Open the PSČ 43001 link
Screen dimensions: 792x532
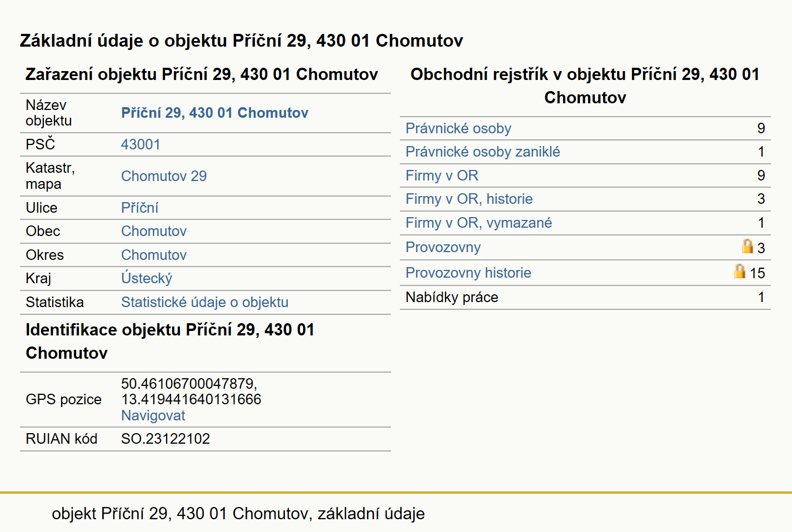click(x=141, y=144)
